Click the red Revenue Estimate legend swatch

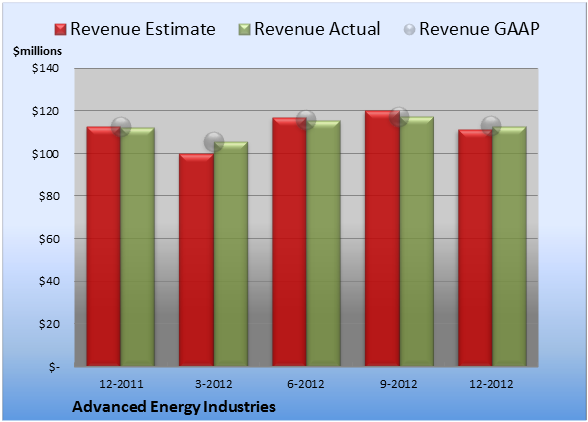(60, 30)
